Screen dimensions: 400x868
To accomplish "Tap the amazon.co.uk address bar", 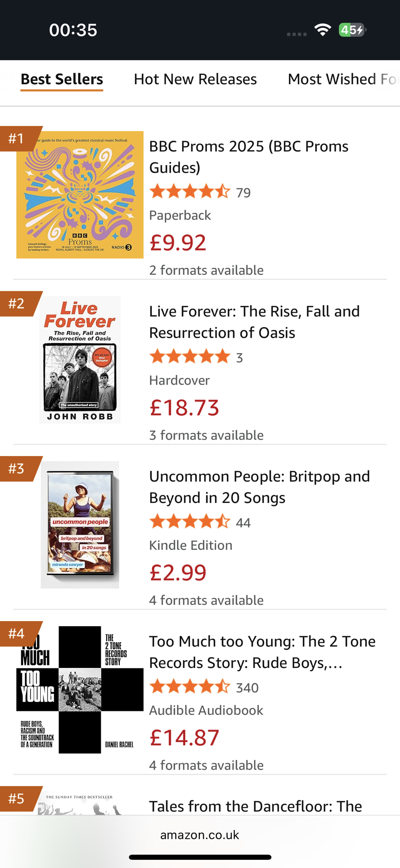I will 200,835.
